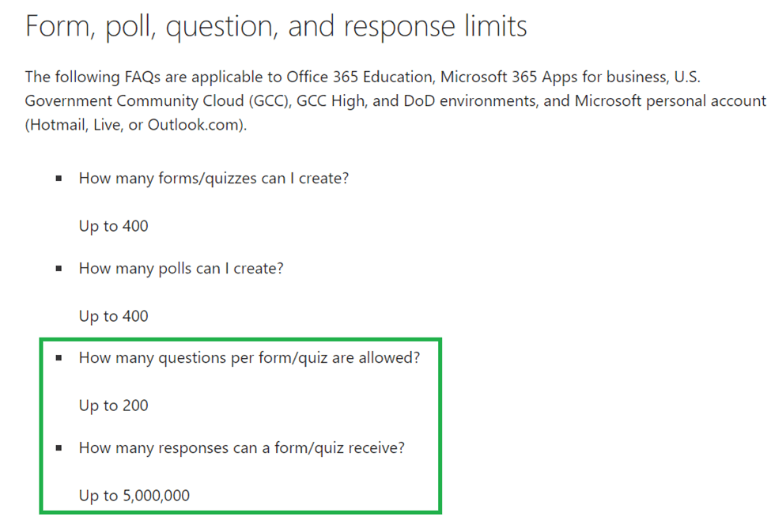Click the bullet beside the responses question

click(x=59, y=448)
